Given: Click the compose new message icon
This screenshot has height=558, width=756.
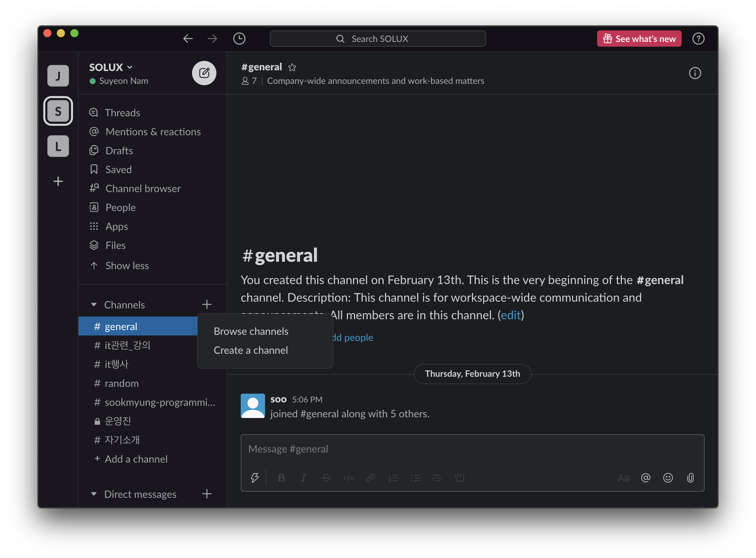Looking at the screenshot, I should coord(204,73).
